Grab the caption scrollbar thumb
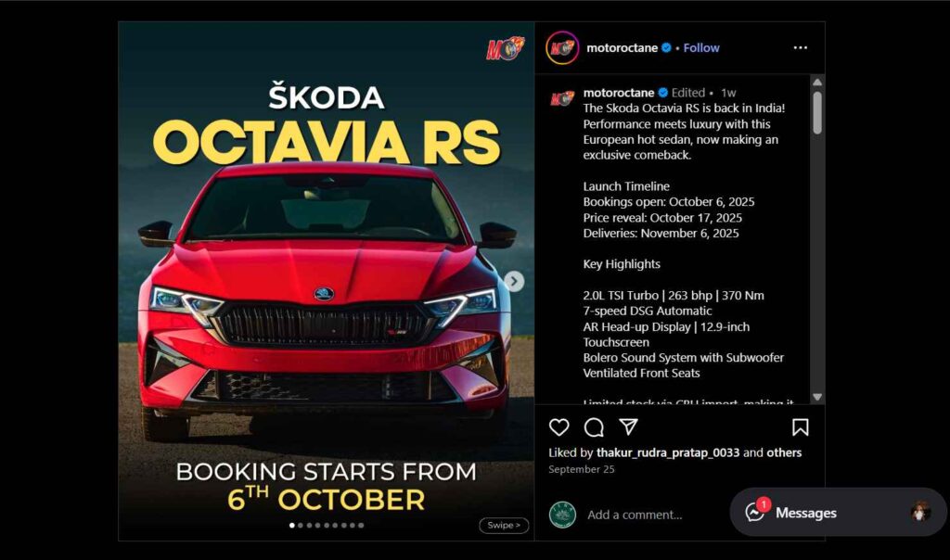This screenshot has width=950, height=560. point(817,112)
